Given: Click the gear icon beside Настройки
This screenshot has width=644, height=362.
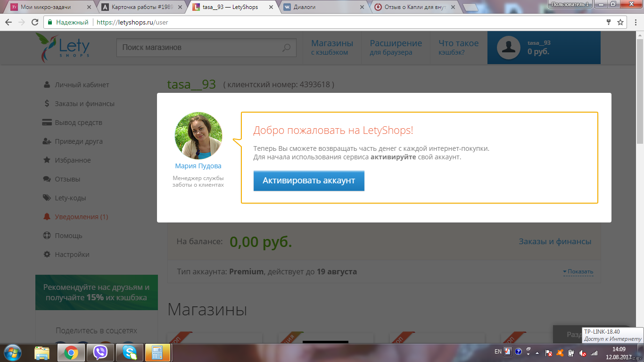Looking at the screenshot, I should coord(47,255).
